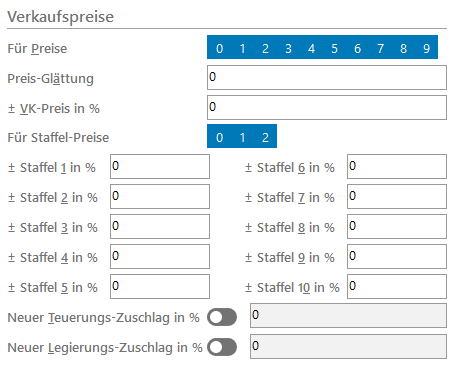
Task: Toggle price 9 in Für Preise row
Action: tap(426, 47)
